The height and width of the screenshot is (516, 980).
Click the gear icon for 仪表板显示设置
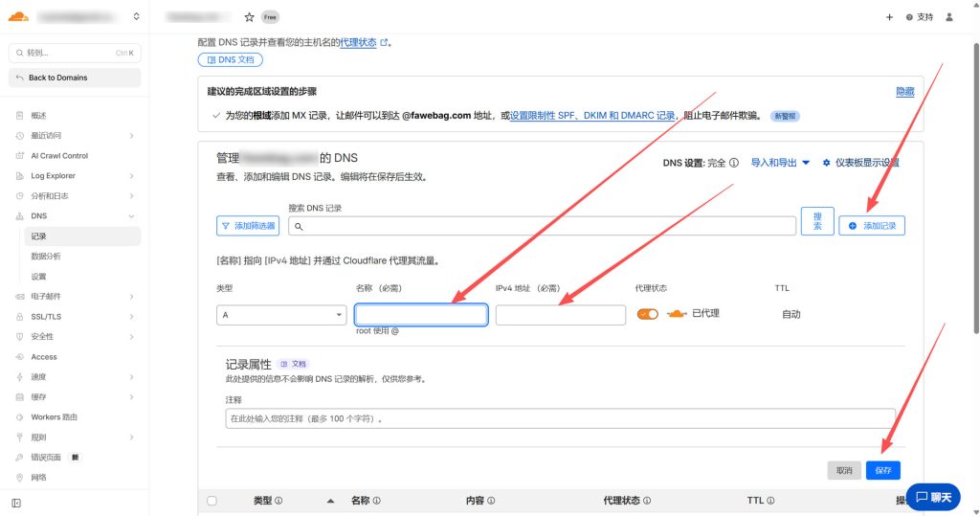click(826, 163)
